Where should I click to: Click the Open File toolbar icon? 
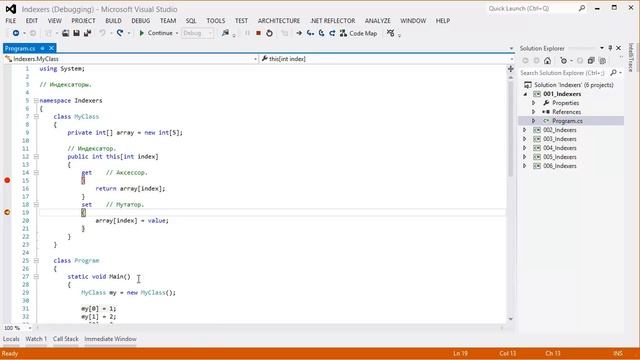tap(65, 33)
